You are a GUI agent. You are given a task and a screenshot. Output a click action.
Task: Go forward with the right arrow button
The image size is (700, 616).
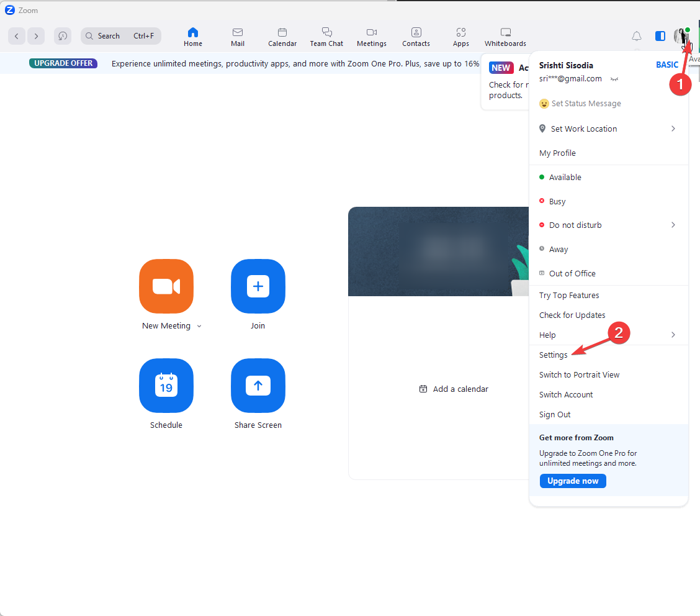click(x=36, y=36)
